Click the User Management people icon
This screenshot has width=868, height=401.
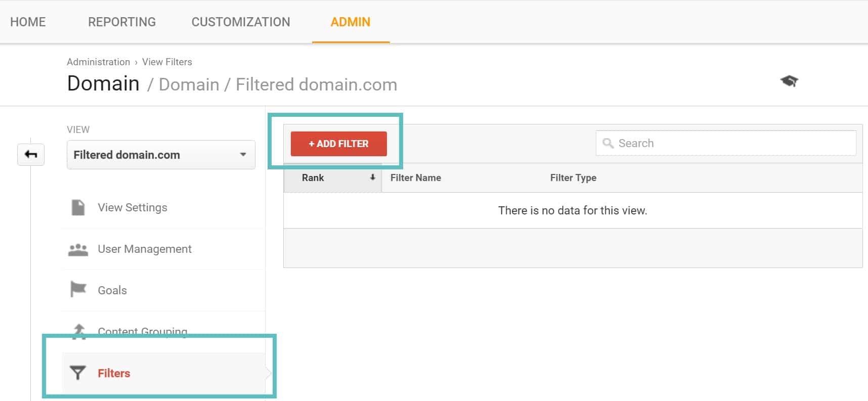coord(78,249)
